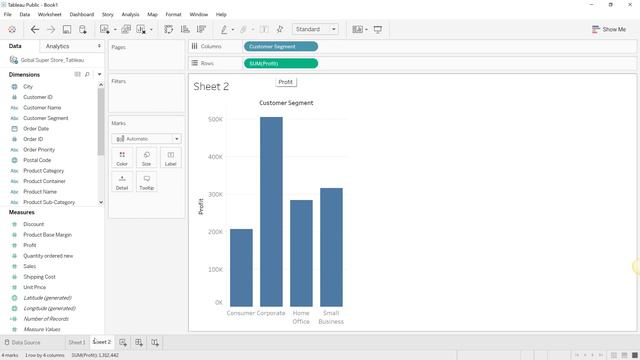The height and width of the screenshot is (360, 640).
Task: Open the Worksheet menu
Action: click(x=49, y=14)
